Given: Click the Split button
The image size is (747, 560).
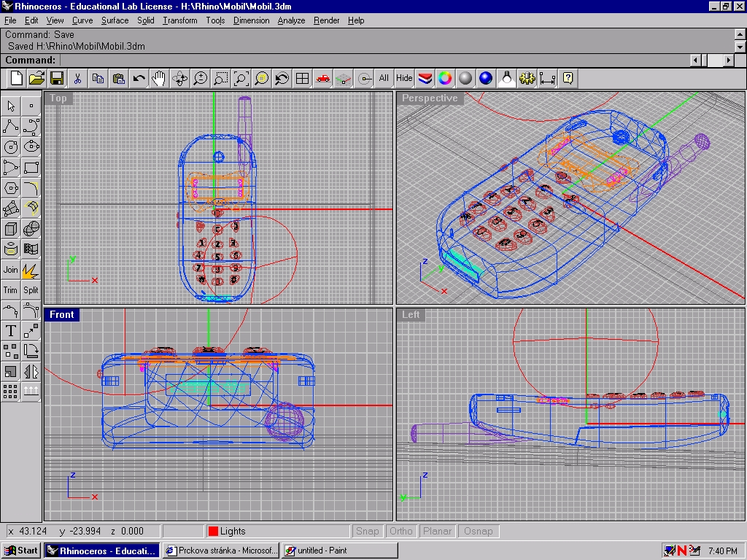Looking at the screenshot, I should point(31,290).
